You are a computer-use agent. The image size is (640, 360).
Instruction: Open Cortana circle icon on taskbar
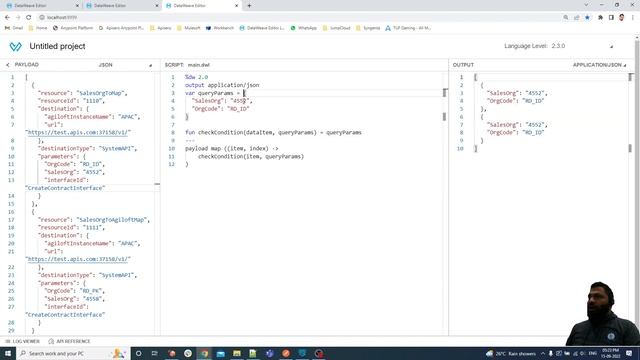pyautogui.click(x=138, y=353)
